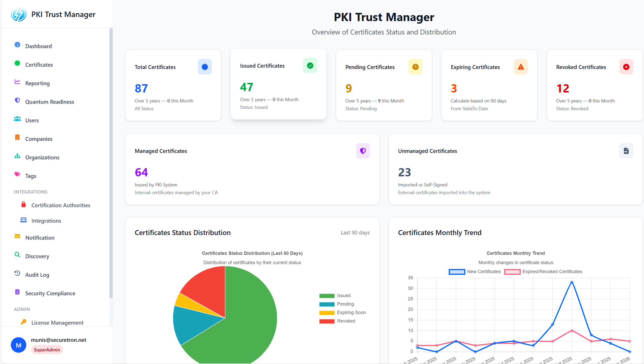Open the Last 90 days range selector
This screenshot has width=644, height=364.
pos(355,232)
